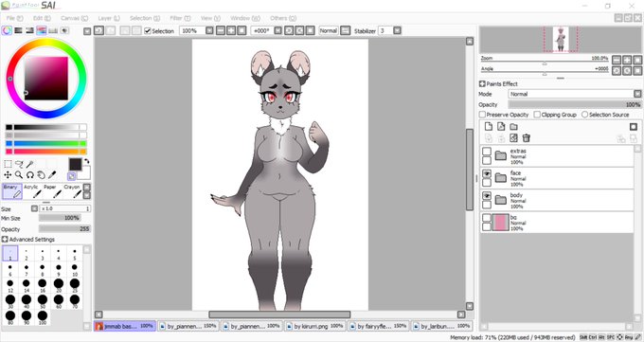Click the layer mask icon

click(x=634, y=127)
